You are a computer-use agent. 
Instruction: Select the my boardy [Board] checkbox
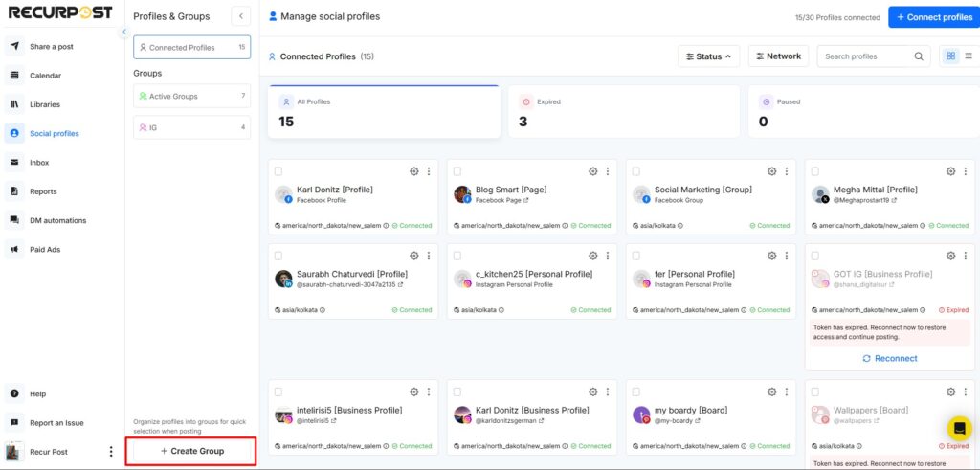[635, 392]
